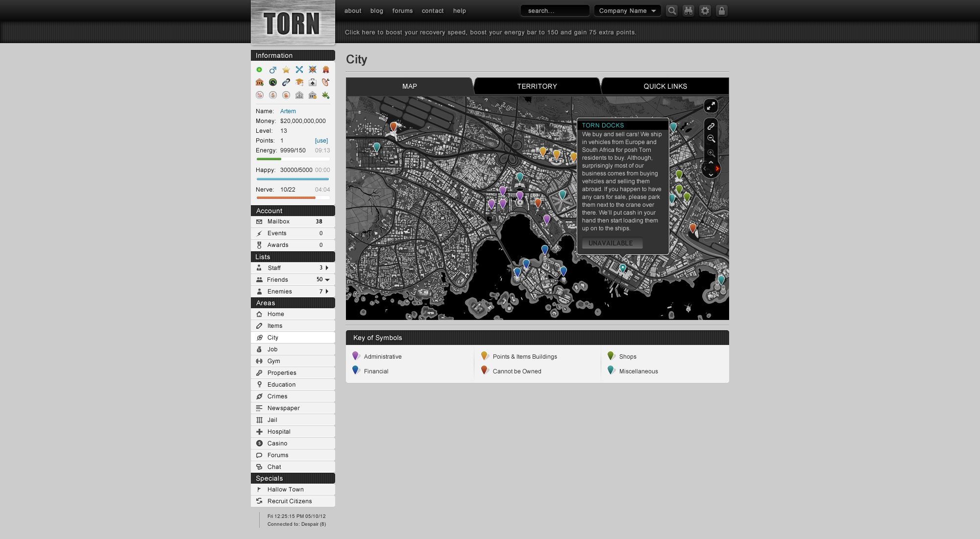Open the forums link in header
Image resolution: width=980 pixels, height=539 pixels.
(402, 11)
